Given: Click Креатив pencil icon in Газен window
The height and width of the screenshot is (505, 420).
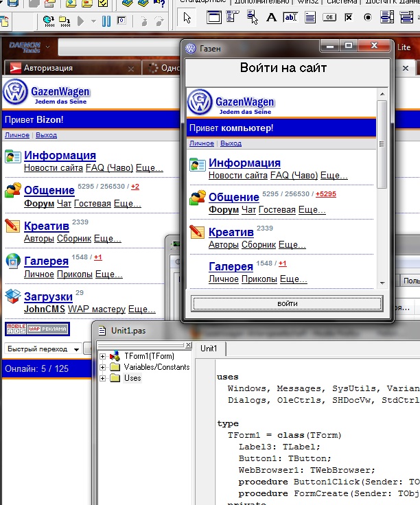Looking at the screenshot, I should pyautogui.click(x=197, y=232).
